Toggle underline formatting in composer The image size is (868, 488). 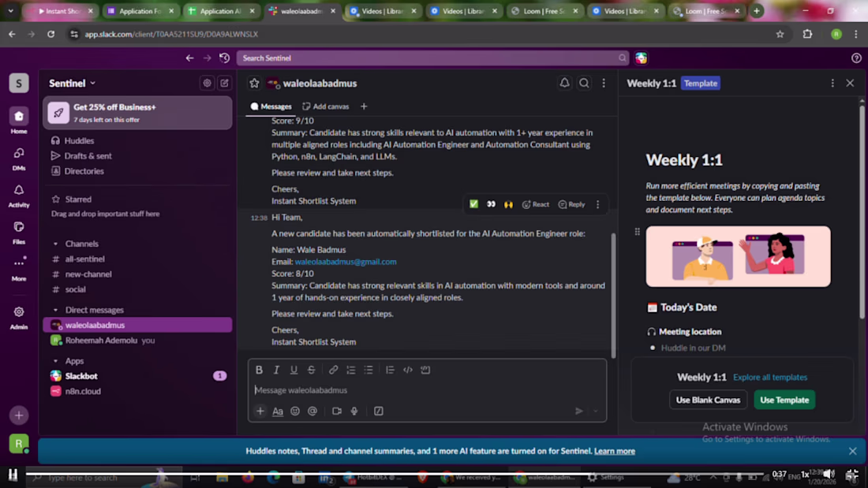coord(294,370)
